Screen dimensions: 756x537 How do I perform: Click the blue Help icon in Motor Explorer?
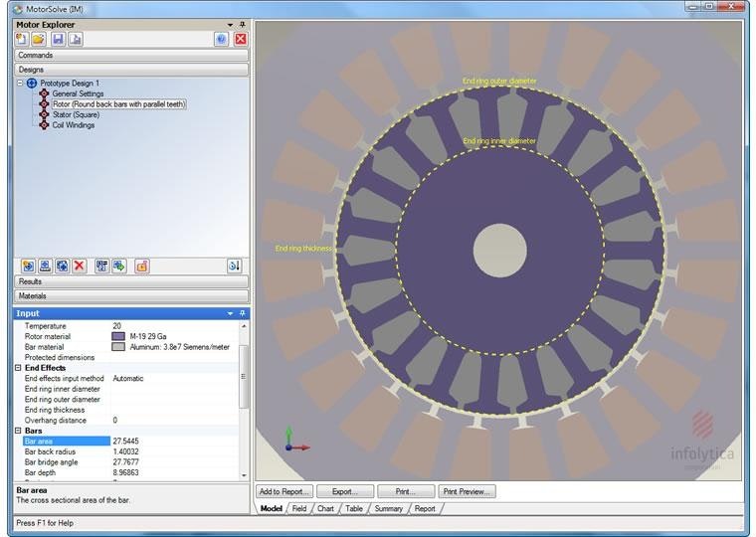pyautogui.click(x=221, y=39)
